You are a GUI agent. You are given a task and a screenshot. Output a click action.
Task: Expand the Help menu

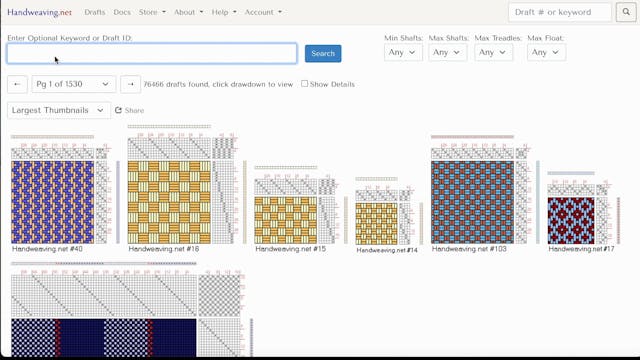(224, 12)
